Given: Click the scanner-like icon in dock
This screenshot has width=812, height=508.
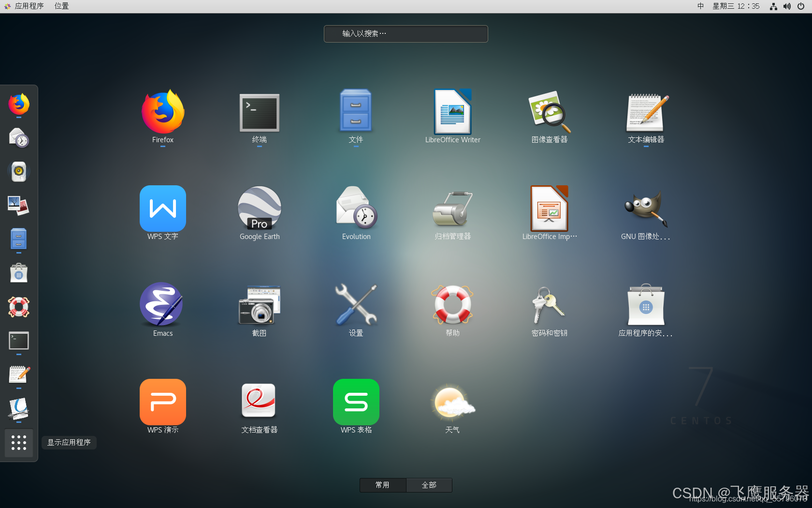Looking at the screenshot, I should click(19, 409).
